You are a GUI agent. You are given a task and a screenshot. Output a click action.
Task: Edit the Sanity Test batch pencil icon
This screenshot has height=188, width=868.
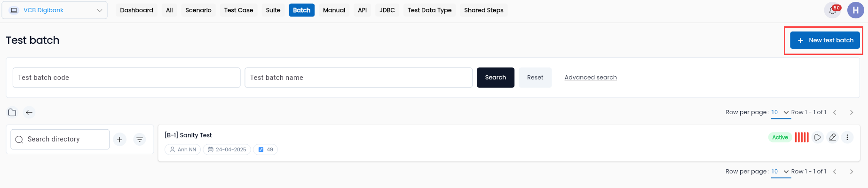click(832, 137)
